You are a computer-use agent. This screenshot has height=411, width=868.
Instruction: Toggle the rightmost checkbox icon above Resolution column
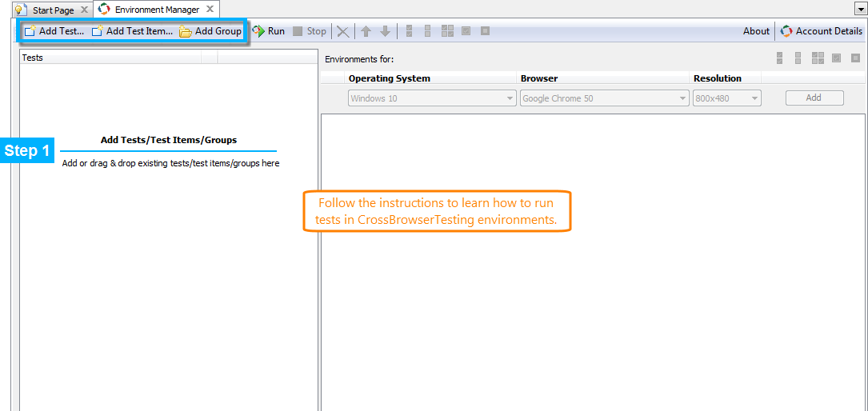[x=855, y=58]
